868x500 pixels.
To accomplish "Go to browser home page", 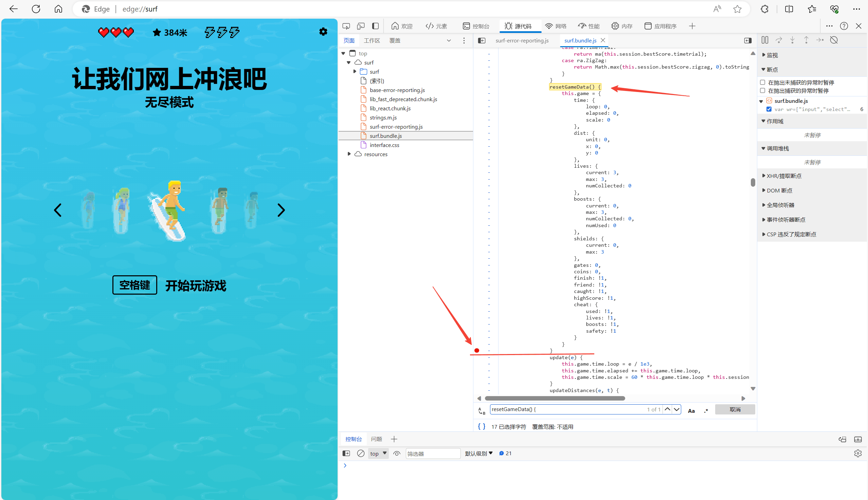I will [x=58, y=9].
